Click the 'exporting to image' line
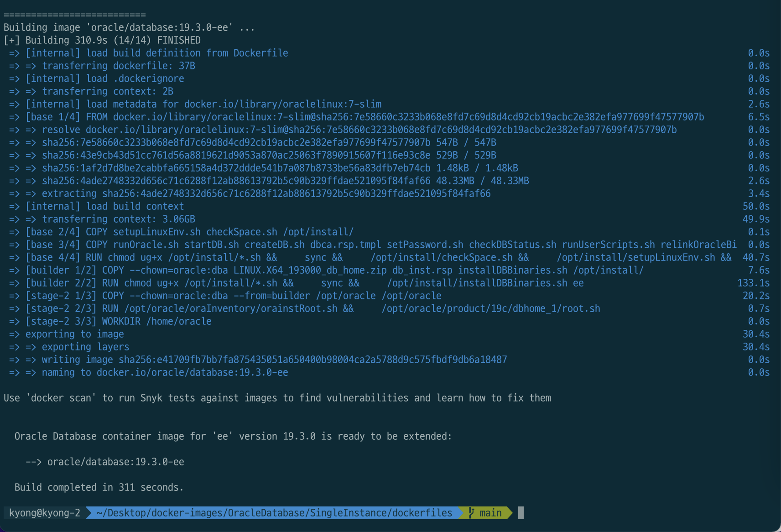 pos(67,334)
